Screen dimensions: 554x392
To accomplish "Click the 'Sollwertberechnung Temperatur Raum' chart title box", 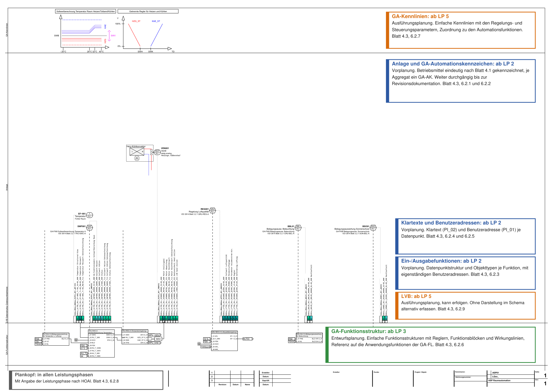I will (86, 11).
